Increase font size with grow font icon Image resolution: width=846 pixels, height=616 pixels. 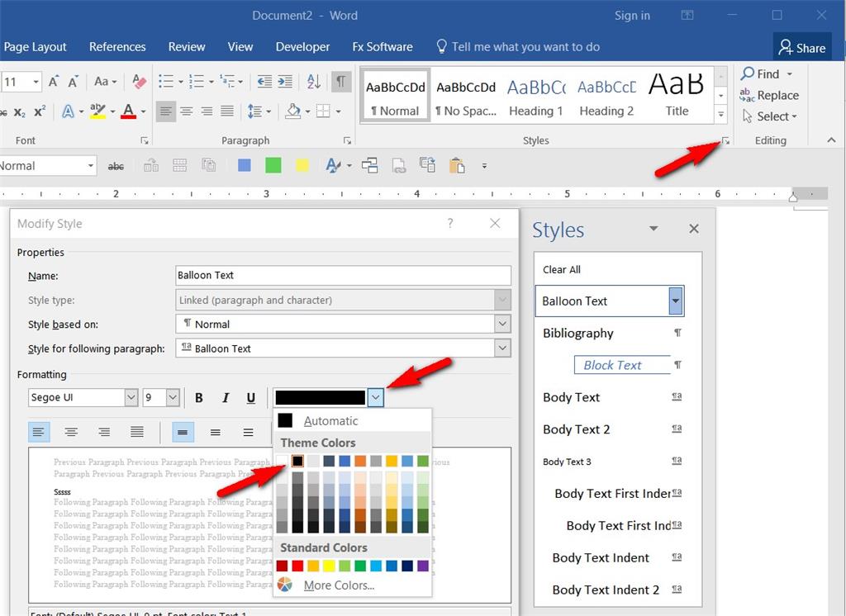(x=53, y=82)
